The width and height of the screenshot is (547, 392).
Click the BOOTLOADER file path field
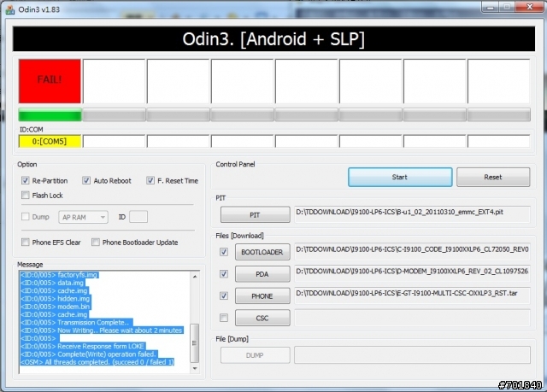point(412,252)
